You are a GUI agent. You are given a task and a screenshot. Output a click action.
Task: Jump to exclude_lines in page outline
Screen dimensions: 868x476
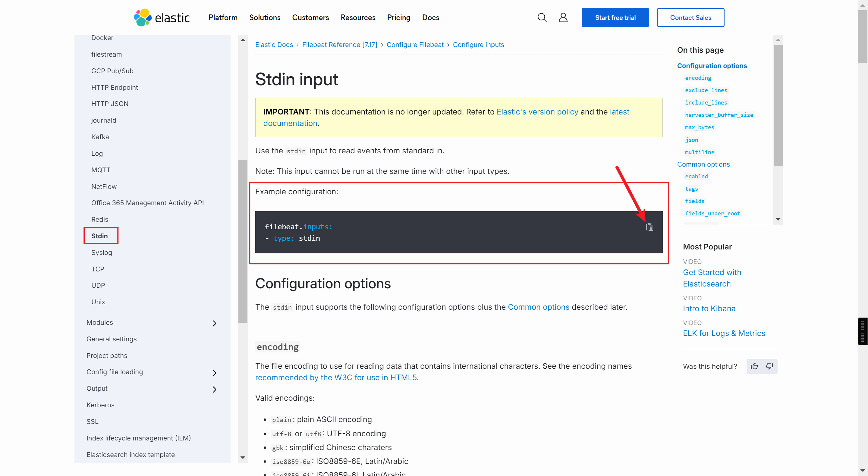pyautogui.click(x=706, y=90)
